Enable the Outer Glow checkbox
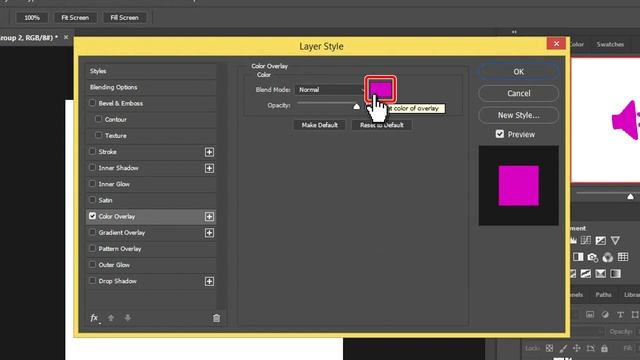 point(92,264)
